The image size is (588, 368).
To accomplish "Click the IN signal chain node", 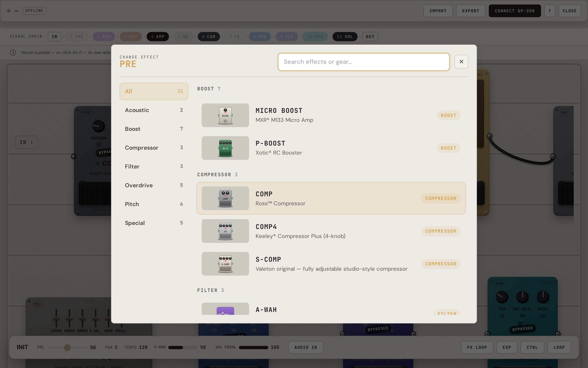I will pos(55,37).
